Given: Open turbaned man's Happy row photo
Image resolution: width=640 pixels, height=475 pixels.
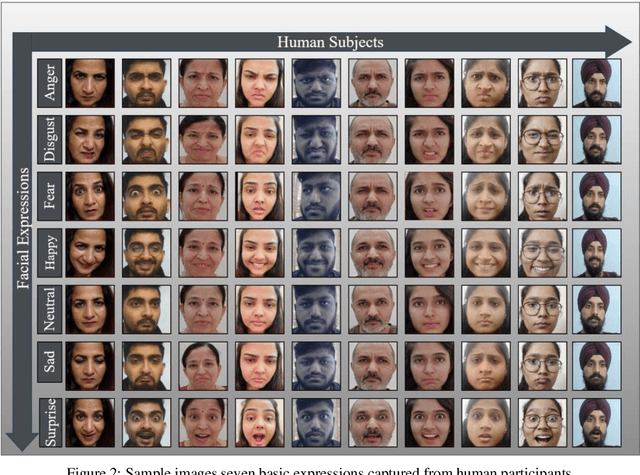Looking at the screenshot, I should [x=596, y=253].
